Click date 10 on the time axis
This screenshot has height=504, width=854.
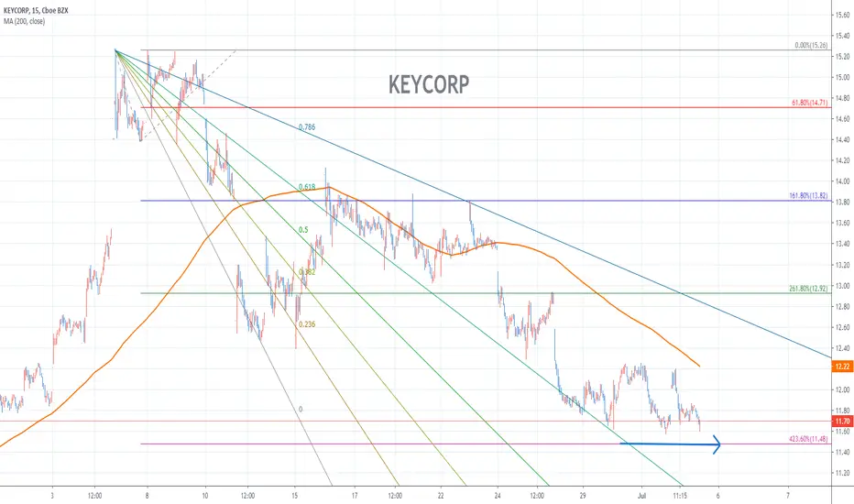point(204,496)
